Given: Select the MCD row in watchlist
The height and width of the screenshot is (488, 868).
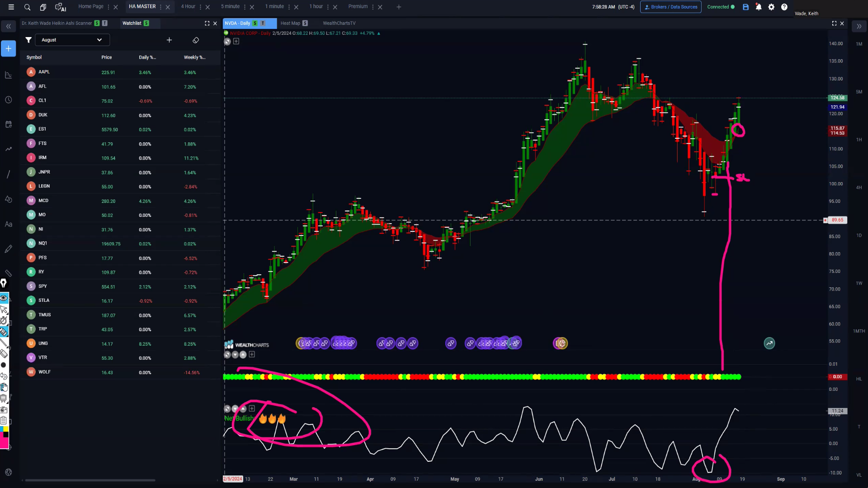Looking at the screenshot, I should click(x=121, y=201).
